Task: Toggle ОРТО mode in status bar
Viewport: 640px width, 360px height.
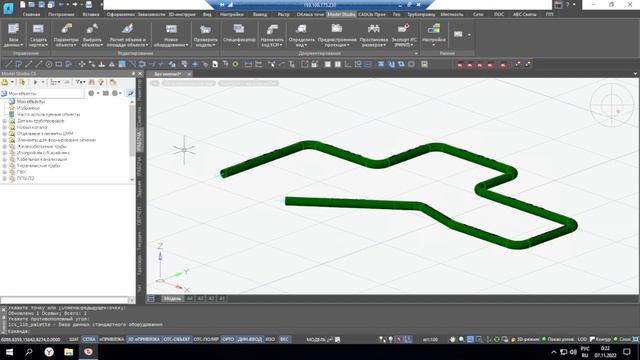Action: tap(228, 339)
